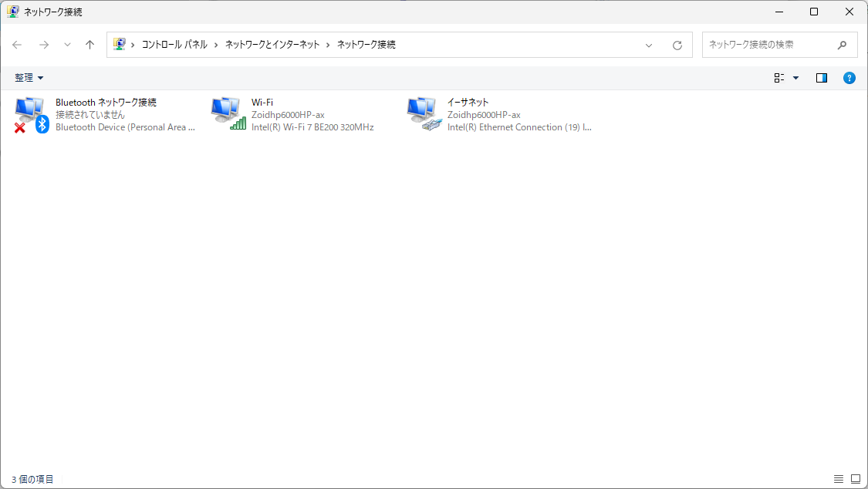Screen dimensions: 868x489
Task: Select the イーサネット adapter icon
Action: pos(424,114)
